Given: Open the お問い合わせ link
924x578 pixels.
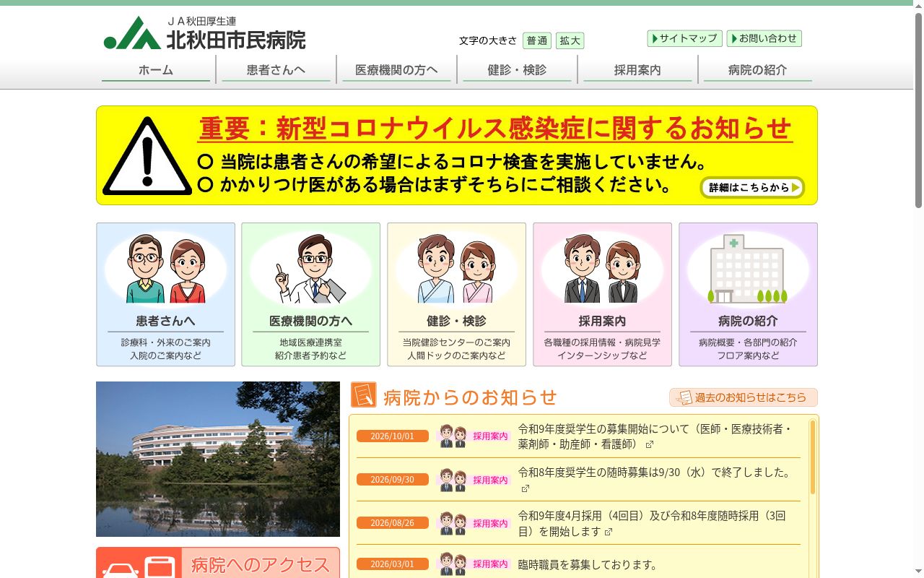Looking at the screenshot, I should point(764,38).
